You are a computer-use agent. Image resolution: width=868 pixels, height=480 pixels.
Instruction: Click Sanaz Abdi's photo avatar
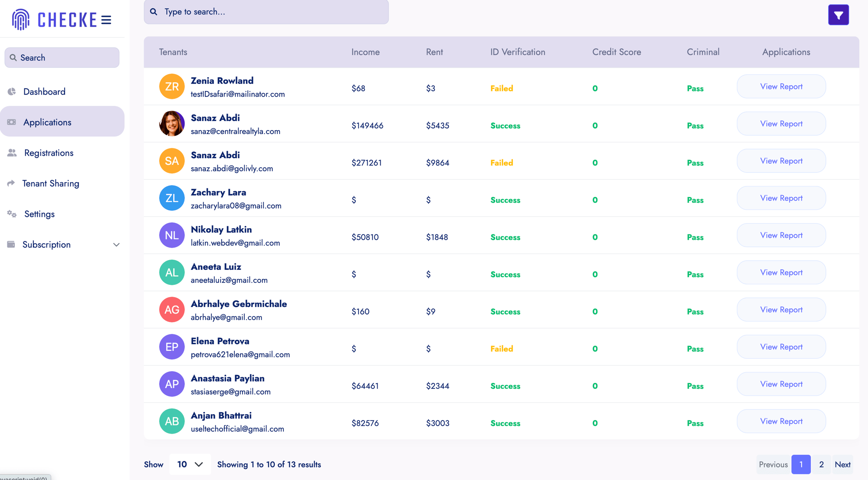(x=172, y=124)
